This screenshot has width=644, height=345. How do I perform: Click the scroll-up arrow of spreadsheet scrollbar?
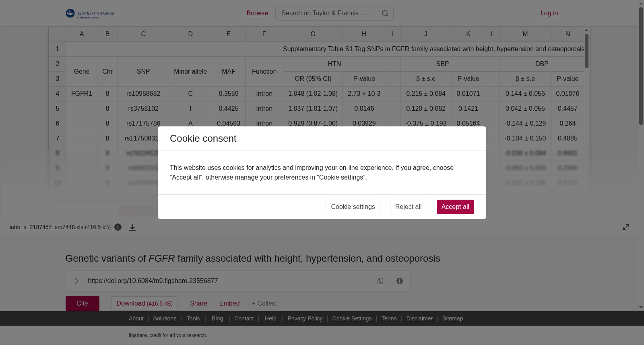point(586,30)
